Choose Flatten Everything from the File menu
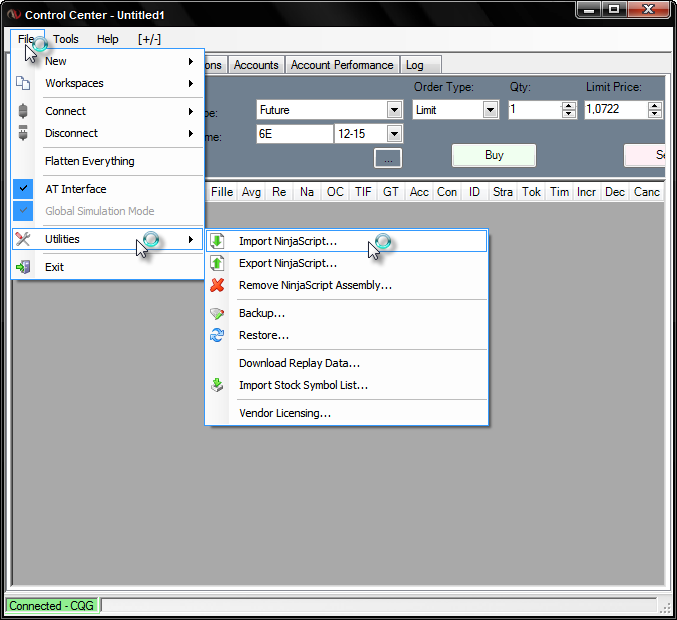 click(108, 161)
